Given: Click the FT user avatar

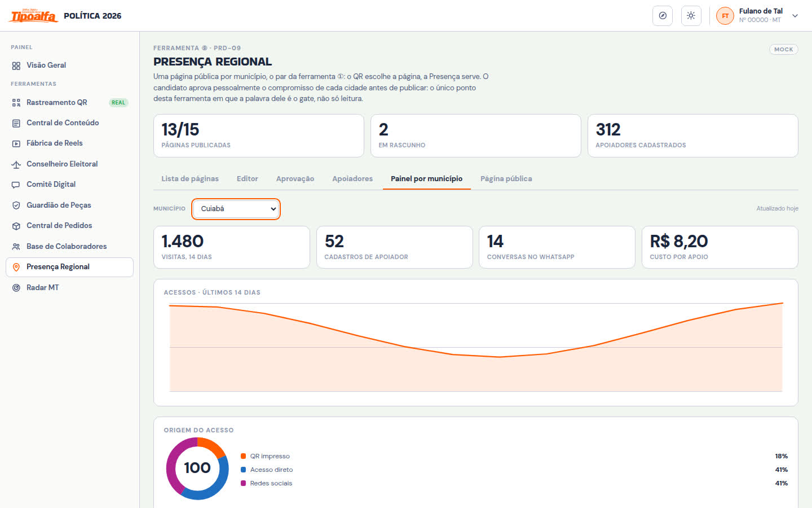Looking at the screenshot, I should [725, 16].
